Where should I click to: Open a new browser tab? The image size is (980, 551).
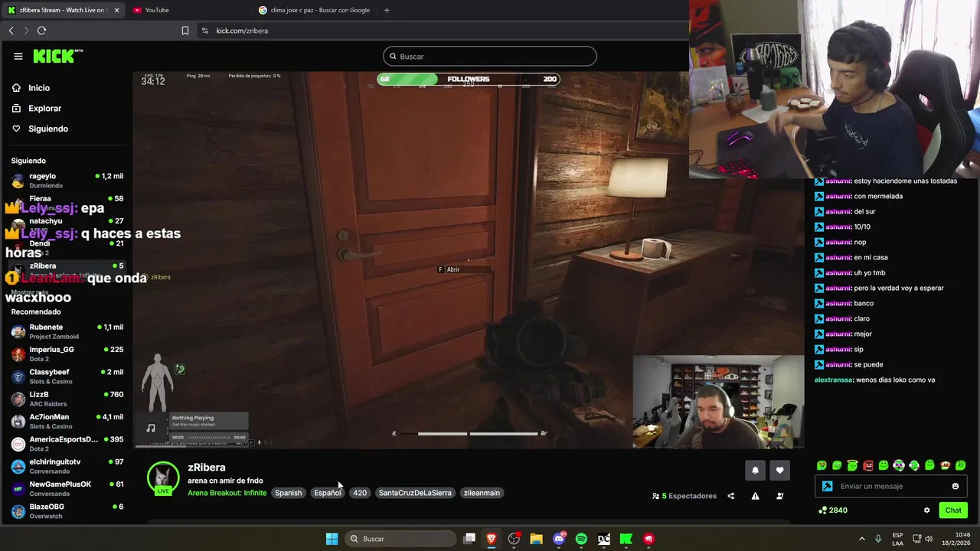click(x=387, y=10)
